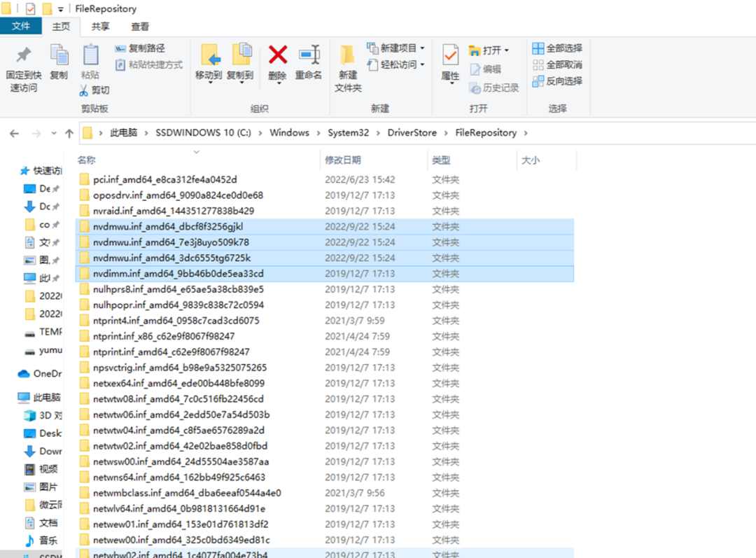Image resolution: width=756 pixels, height=558 pixels.
Task: Click the Up directory arrow button
Action: 69,133
